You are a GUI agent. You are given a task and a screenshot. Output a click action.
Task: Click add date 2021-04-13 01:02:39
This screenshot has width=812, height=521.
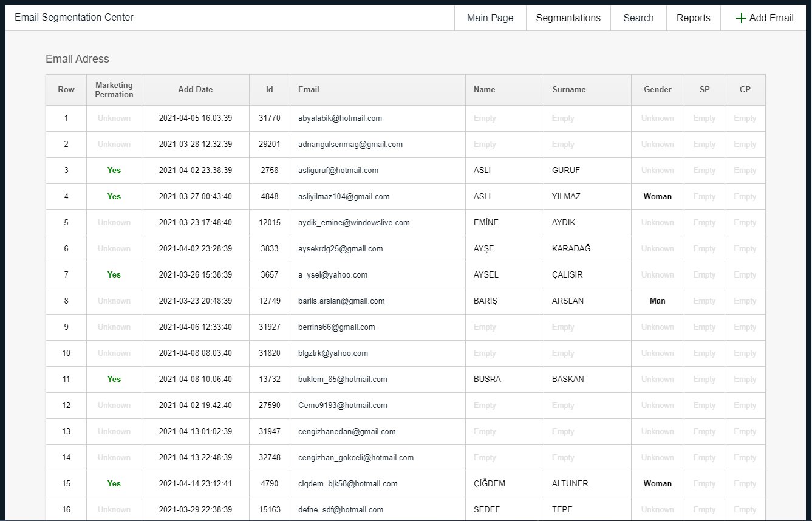point(196,432)
